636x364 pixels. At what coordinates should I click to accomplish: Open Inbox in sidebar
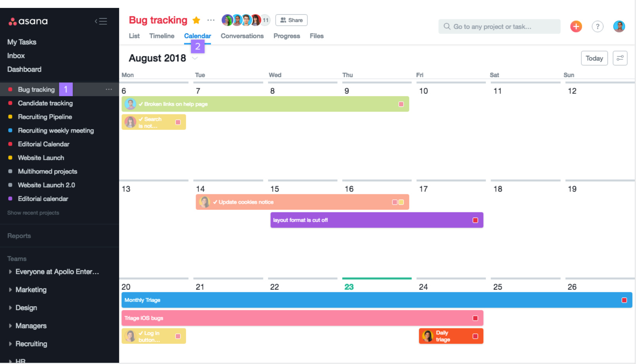click(x=16, y=56)
